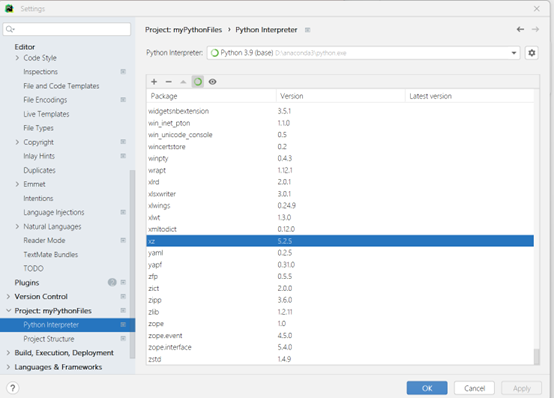Click the help question mark button

point(13,388)
